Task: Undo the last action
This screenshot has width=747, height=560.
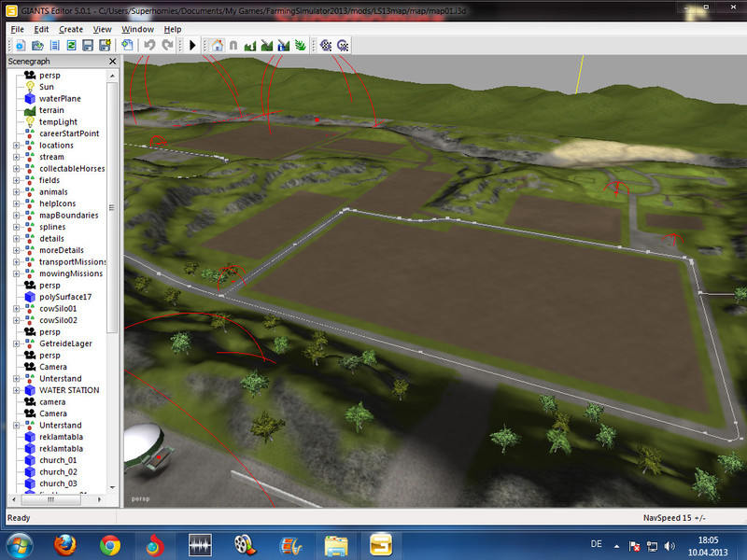Action: click(x=149, y=45)
